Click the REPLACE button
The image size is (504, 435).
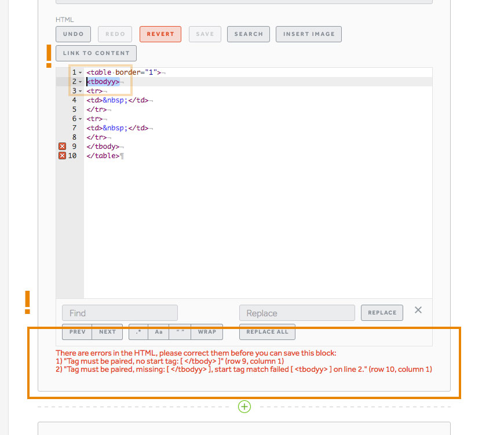[x=382, y=313]
